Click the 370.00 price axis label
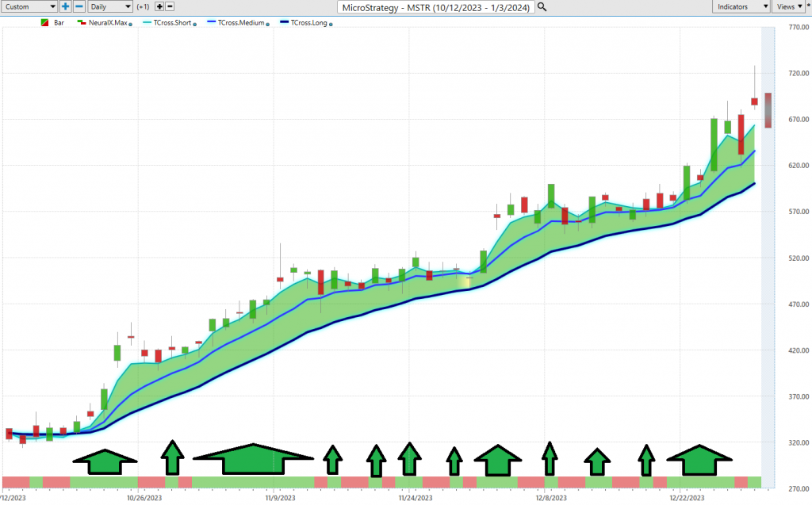The width and height of the screenshot is (812, 505). tap(799, 396)
